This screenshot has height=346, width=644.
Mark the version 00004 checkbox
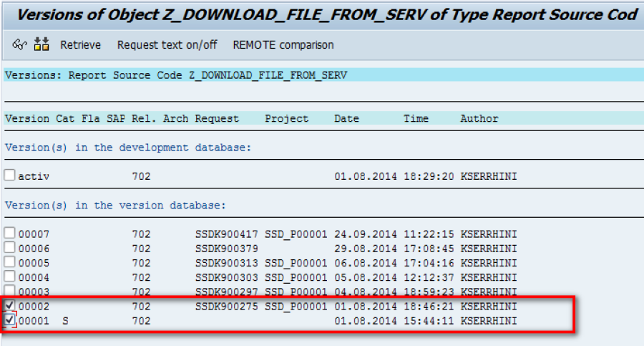9,276
